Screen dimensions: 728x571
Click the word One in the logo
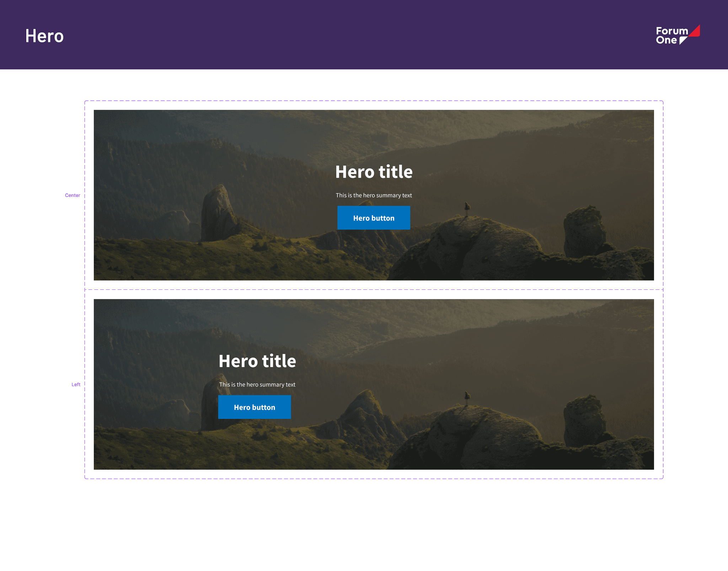click(666, 40)
